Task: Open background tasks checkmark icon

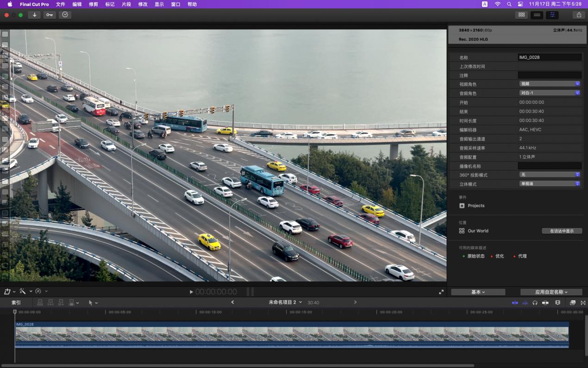Action: tap(65, 15)
